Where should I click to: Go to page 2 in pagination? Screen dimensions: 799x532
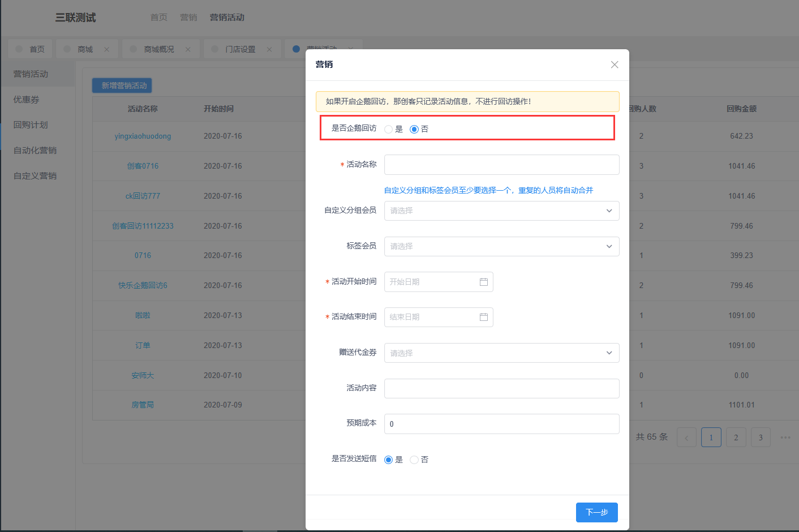point(736,437)
